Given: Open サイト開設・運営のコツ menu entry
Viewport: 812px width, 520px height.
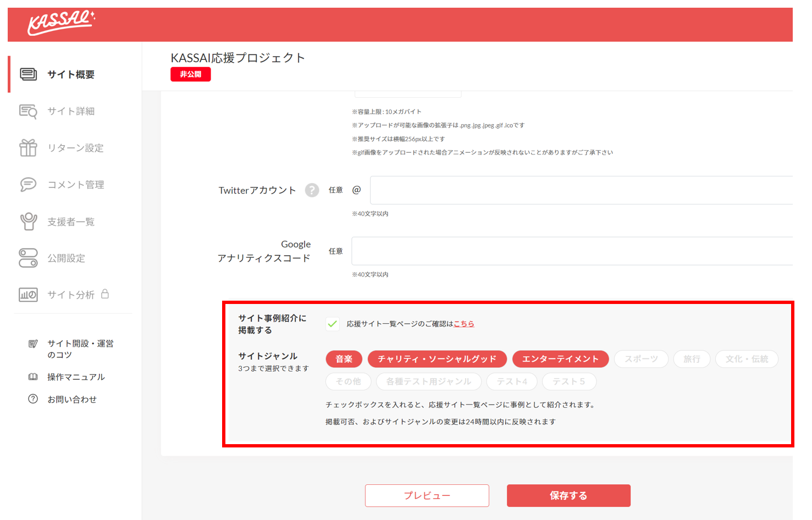Looking at the screenshot, I should (x=80, y=348).
